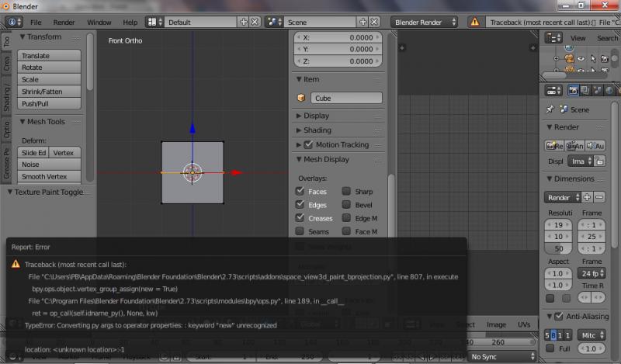Remove render preset with minus icon
The height and width of the screenshot is (364, 621).
pyautogui.click(x=599, y=197)
